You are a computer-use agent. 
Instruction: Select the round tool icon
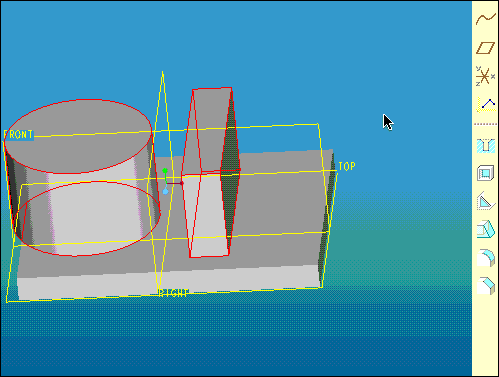(x=486, y=258)
